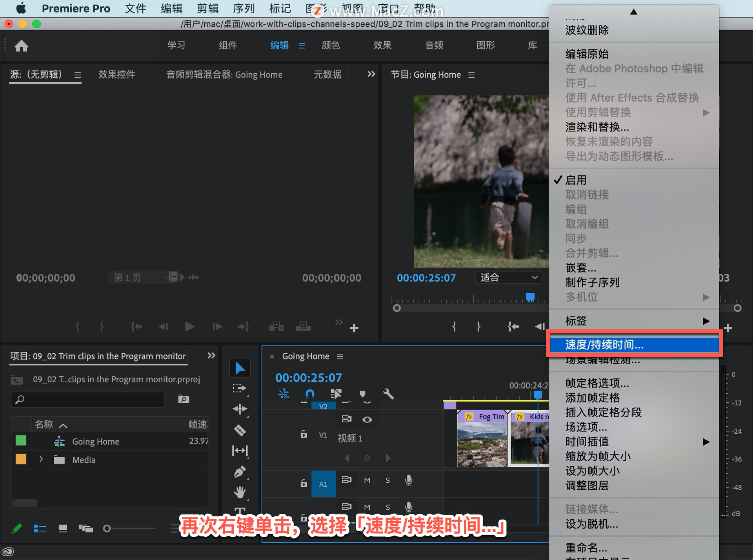Open Going Home timeline panel menu
The height and width of the screenshot is (560, 753).
340,356
